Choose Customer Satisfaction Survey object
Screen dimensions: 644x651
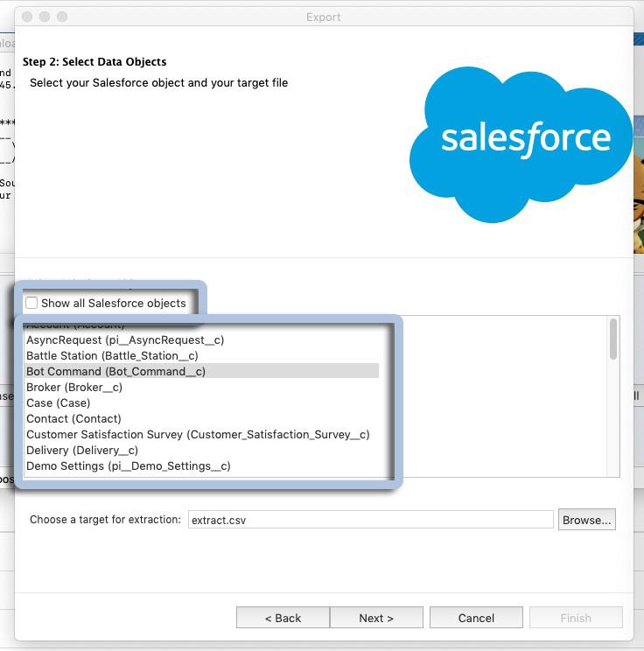point(198,434)
